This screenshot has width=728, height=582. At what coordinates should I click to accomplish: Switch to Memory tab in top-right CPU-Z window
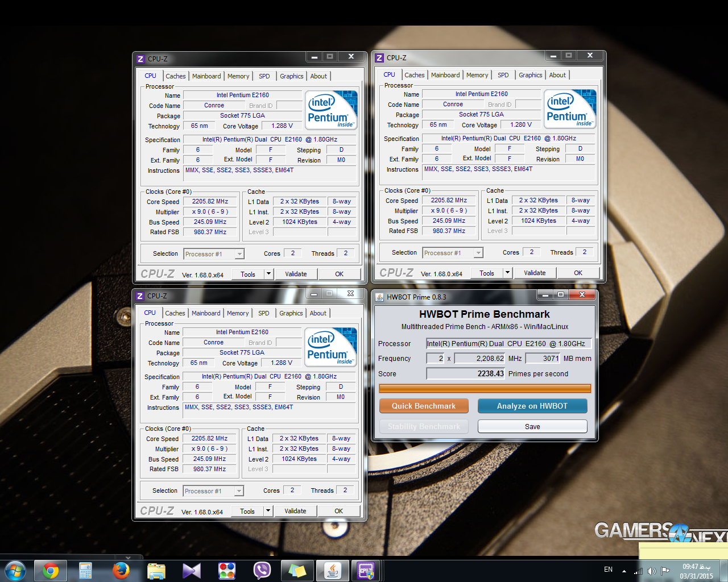[x=477, y=75]
